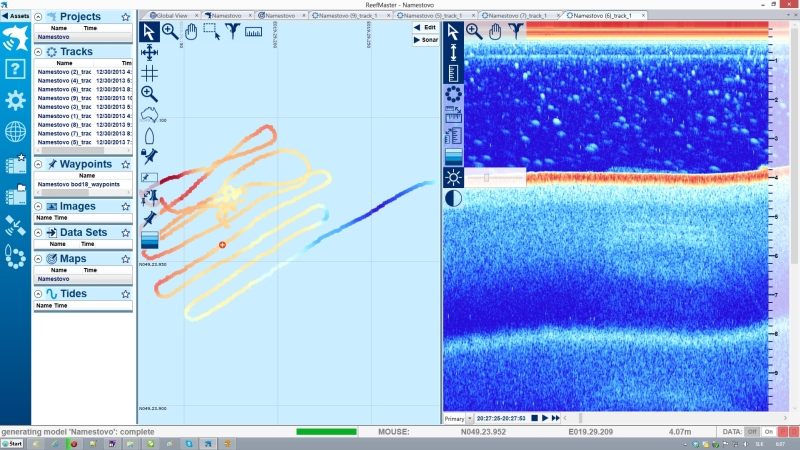The image size is (800, 450).
Task: Collapse the Waypoints panel section
Action: click(x=38, y=164)
